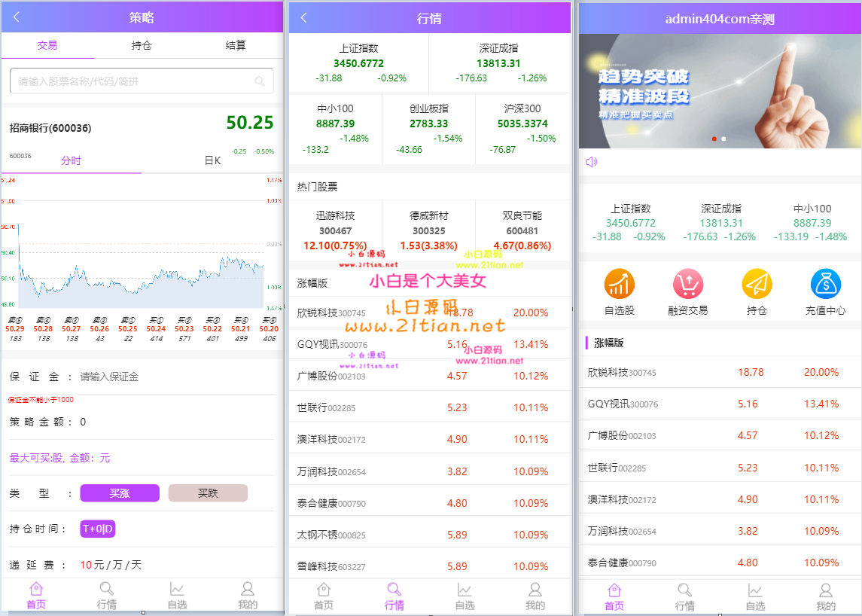Select the 买涨 option

click(x=120, y=493)
